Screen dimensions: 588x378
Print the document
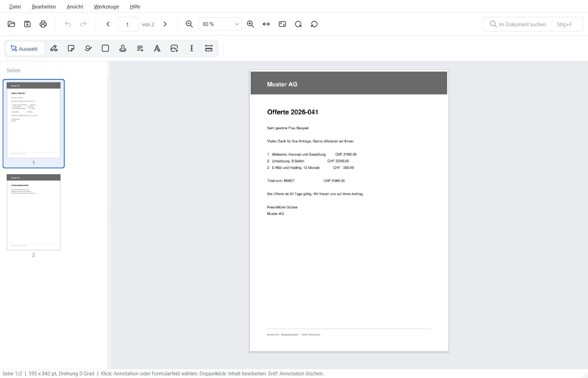point(43,24)
